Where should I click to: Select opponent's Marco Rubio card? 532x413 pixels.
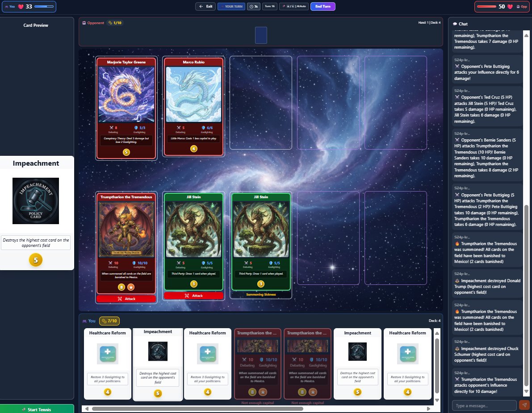(x=193, y=106)
